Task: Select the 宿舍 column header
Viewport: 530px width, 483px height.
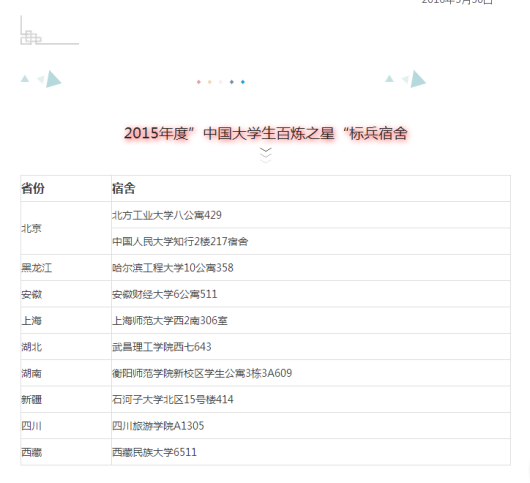Action: point(311,189)
